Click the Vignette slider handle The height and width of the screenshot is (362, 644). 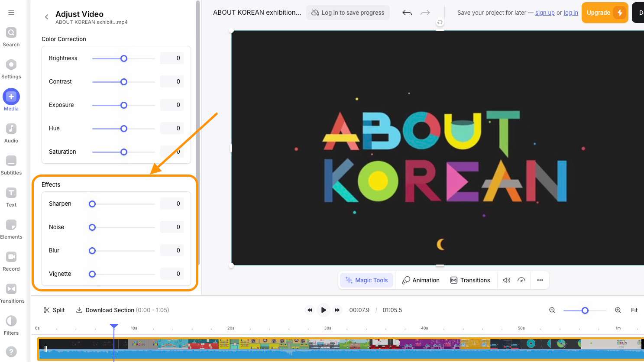(x=92, y=274)
